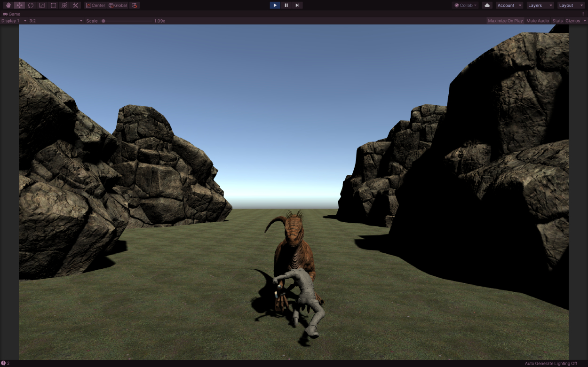The image size is (588, 367).
Task: Open the Display 1 dropdown
Action: (14, 21)
